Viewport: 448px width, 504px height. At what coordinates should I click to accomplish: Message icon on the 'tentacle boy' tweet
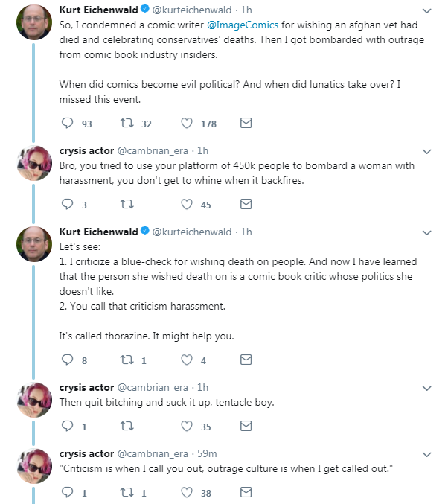point(246,426)
